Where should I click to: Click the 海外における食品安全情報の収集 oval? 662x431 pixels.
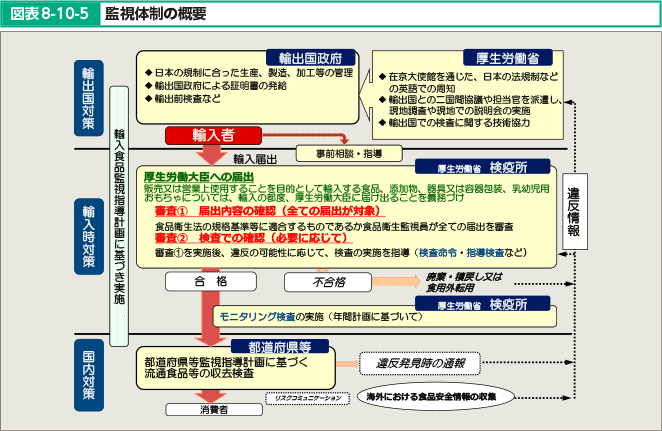[434, 396]
